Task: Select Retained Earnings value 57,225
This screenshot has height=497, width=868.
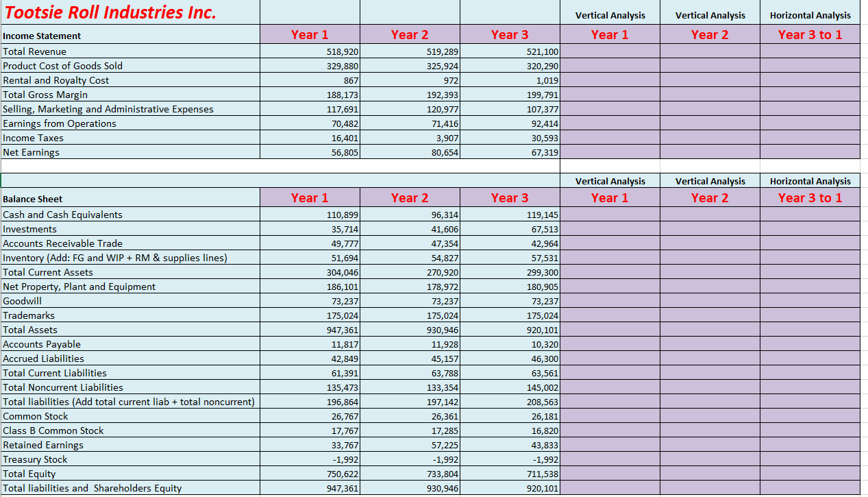Action: (410, 445)
